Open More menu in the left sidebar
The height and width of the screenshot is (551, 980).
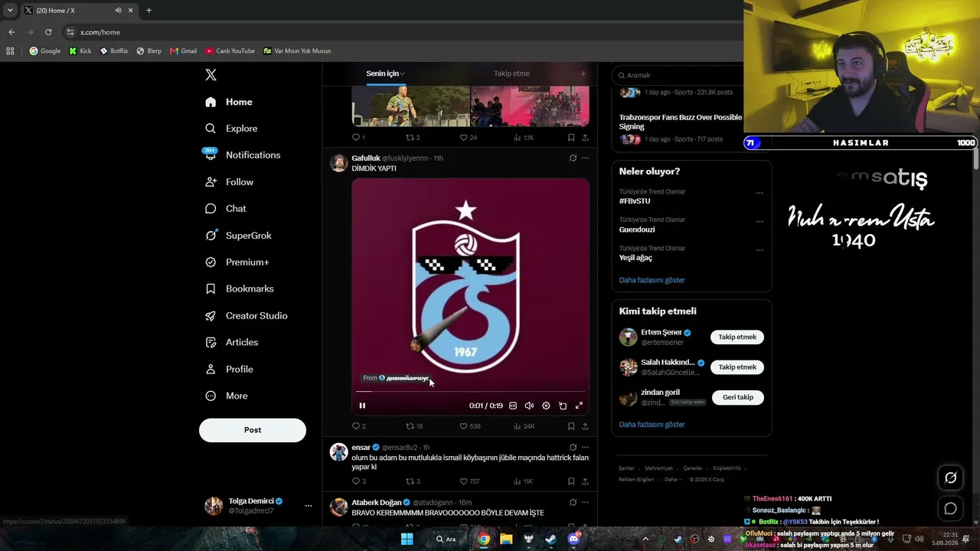tap(227, 396)
